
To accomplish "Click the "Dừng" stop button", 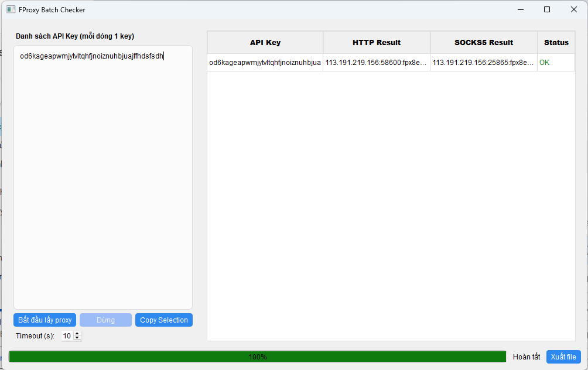I will [105, 320].
